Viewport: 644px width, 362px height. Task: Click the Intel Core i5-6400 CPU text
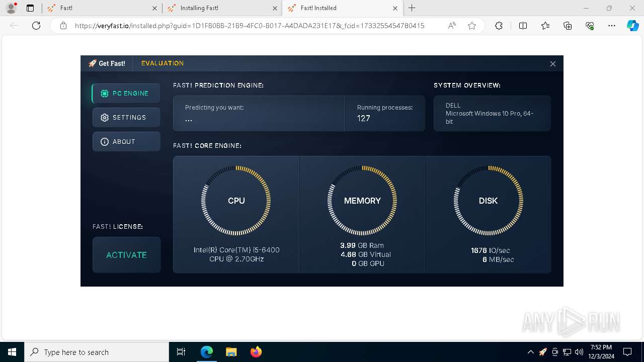[x=236, y=254]
